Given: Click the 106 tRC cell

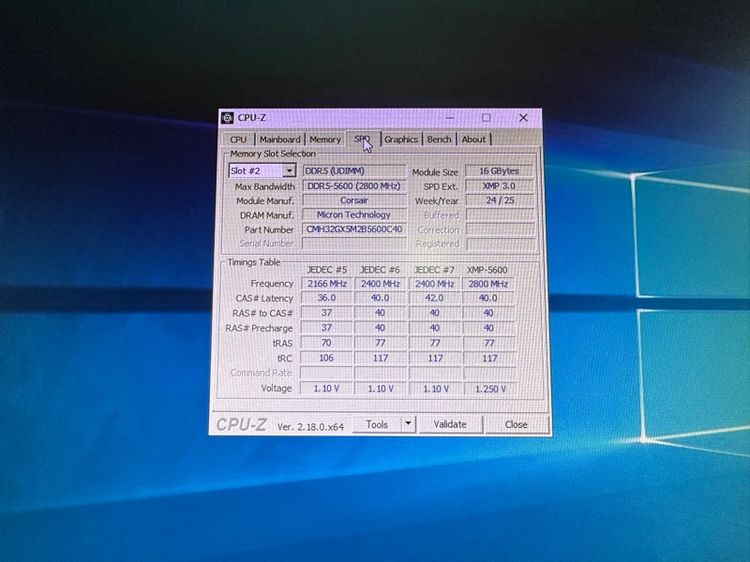Looking at the screenshot, I should pyautogui.click(x=326, y=358).
